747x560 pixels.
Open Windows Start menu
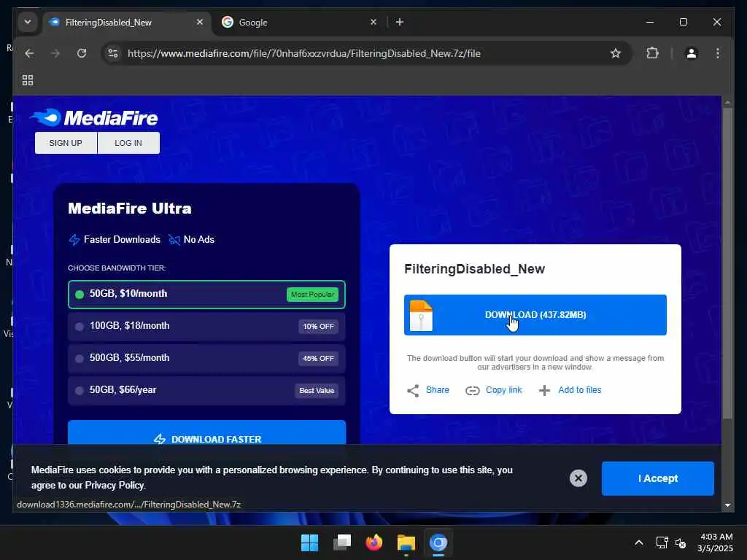[x=309, y=542]
